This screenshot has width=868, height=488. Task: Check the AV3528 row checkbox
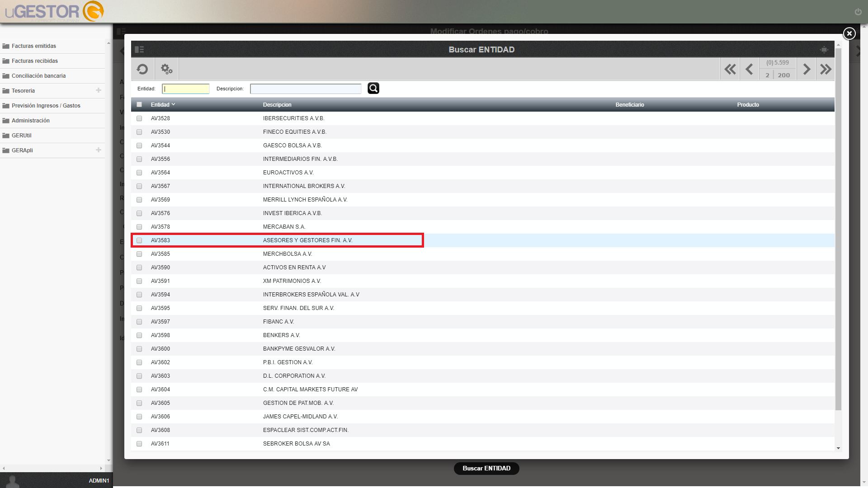click(x=139, y=118)
